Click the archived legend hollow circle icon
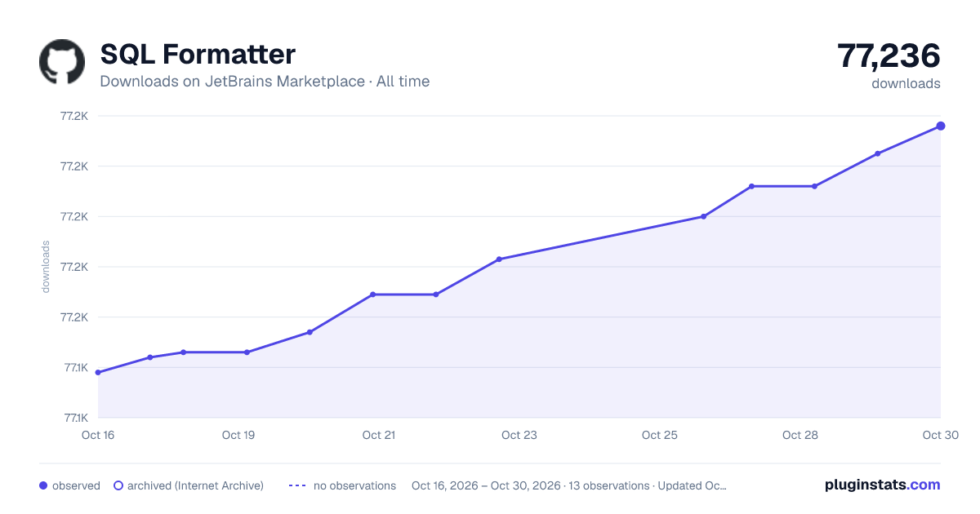980x514 pixels. click(118, 485)
